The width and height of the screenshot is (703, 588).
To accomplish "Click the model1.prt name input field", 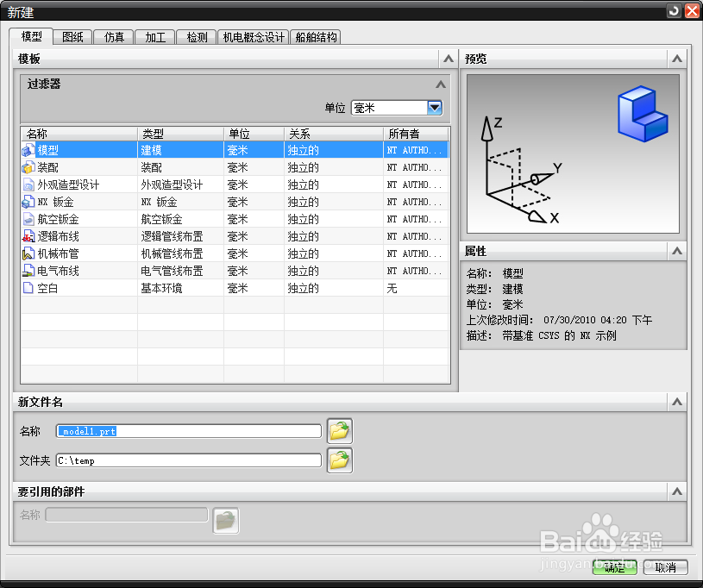I will pos(188,430).
